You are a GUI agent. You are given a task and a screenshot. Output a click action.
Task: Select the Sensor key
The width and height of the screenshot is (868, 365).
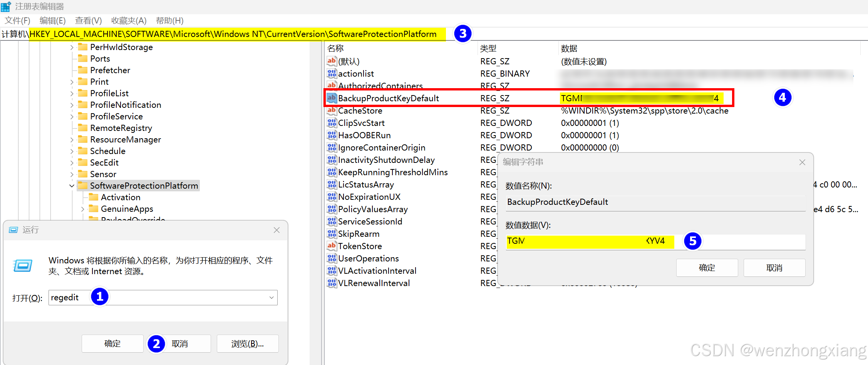103,174
